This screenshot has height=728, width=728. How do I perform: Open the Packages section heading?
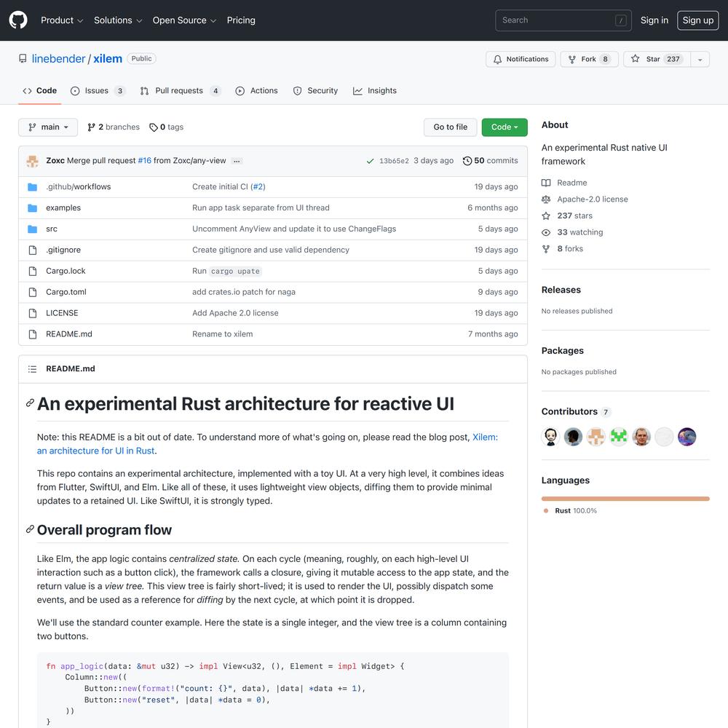pos(562,351)
